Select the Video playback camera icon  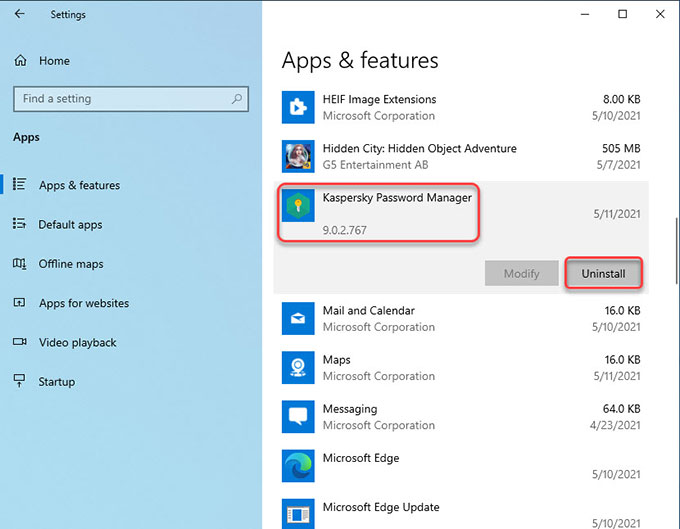pos(20,342)
